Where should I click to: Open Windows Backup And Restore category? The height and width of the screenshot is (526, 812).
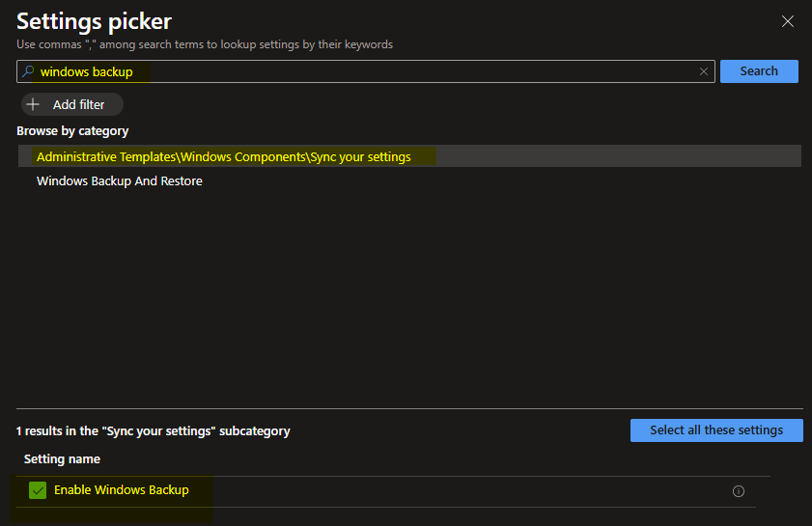(x=120, y=180)
